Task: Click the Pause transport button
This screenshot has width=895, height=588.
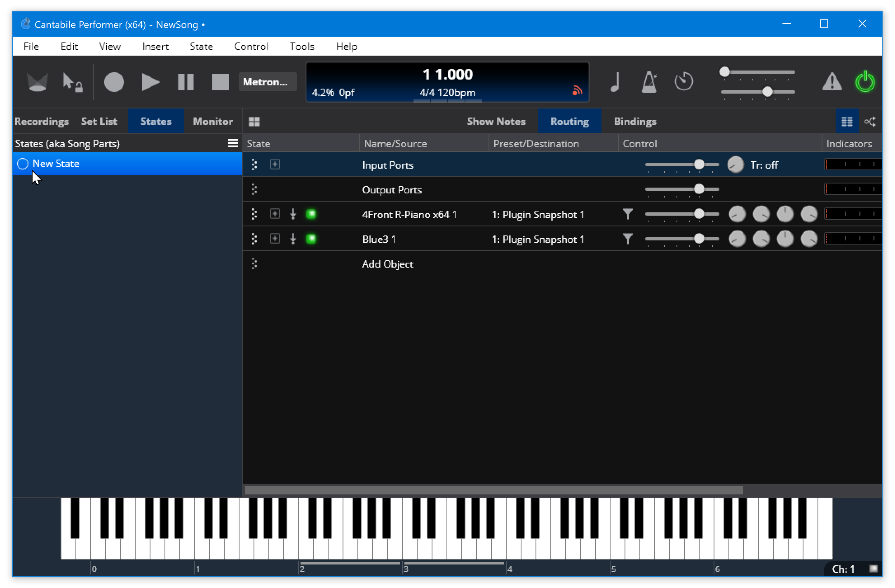Action: click(x=186, y=82)
